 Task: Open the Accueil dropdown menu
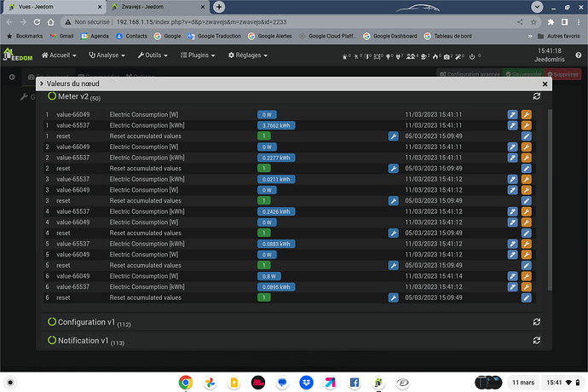pos(59,55)
